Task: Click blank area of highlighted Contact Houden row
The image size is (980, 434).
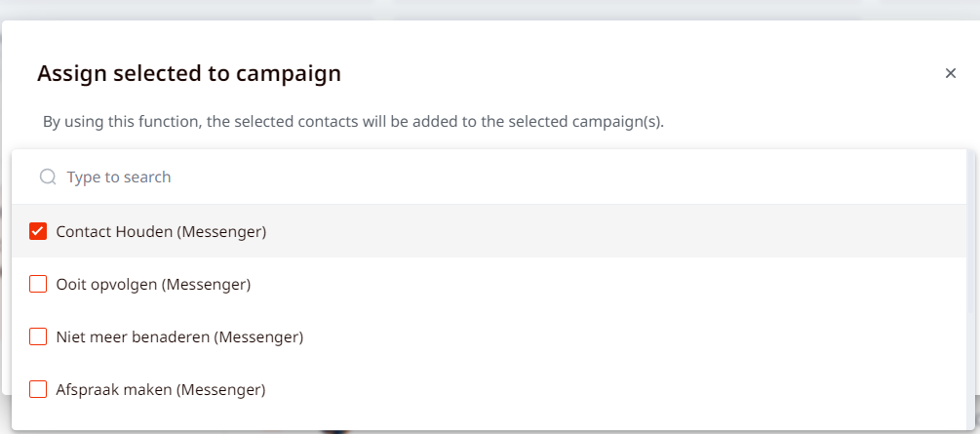Action: point(612,231)
